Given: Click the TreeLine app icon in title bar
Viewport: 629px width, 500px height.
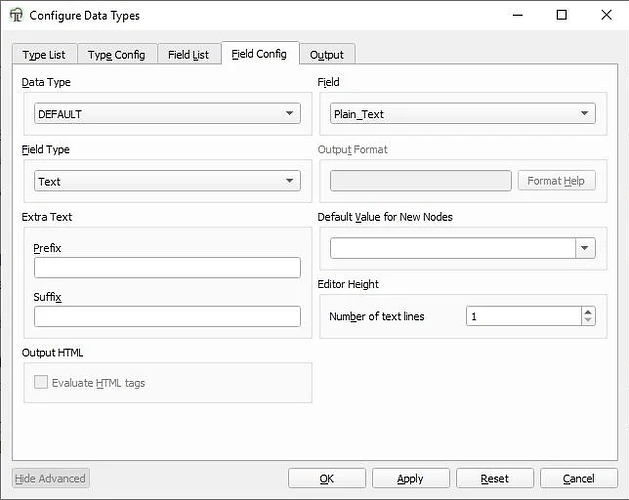Looking at the screenshot, I should [x=15, y=15].
